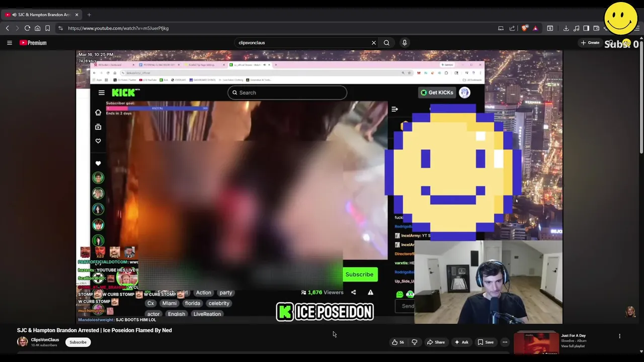The height and width of the screenshot is (362, 644).
Task: Clear the clipsvonclaus search text
Action: pyautogui.click(x=373, y=43)
